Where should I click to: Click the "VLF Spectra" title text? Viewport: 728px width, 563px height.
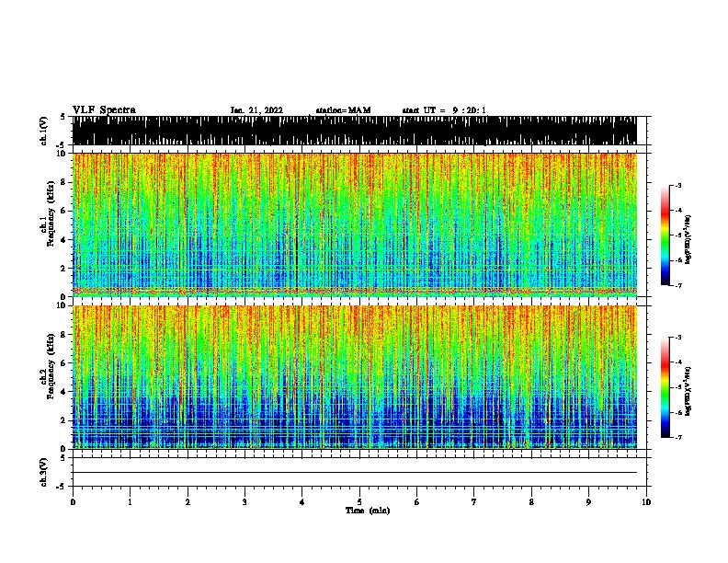coord(104,110)
